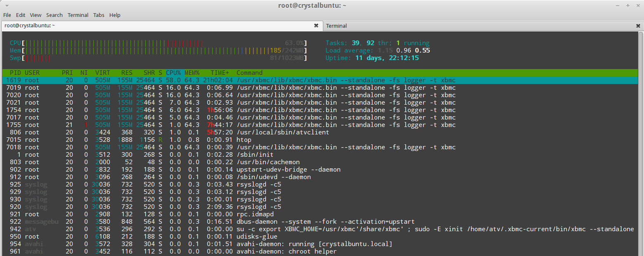
Task: Close the terminal window
Action: [637, 6]
